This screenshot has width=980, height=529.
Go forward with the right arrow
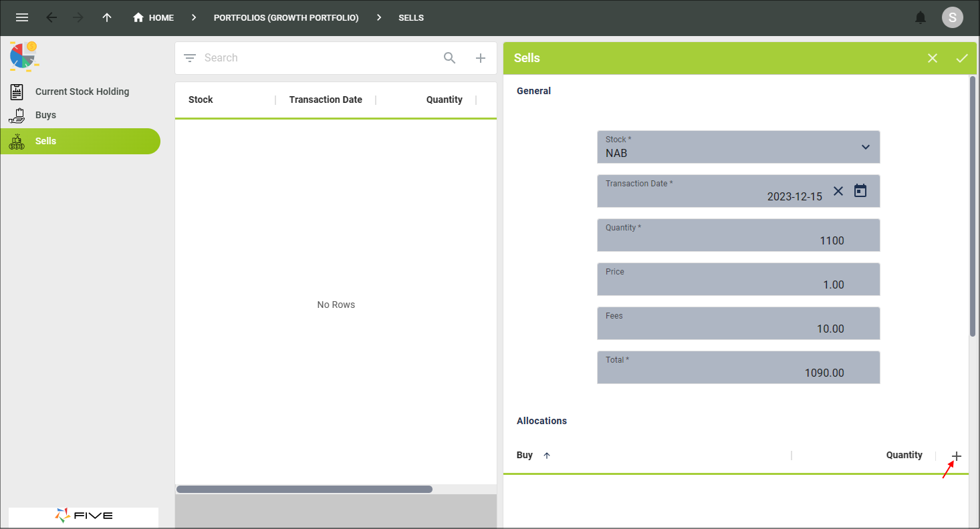click(x=78, y=18)
